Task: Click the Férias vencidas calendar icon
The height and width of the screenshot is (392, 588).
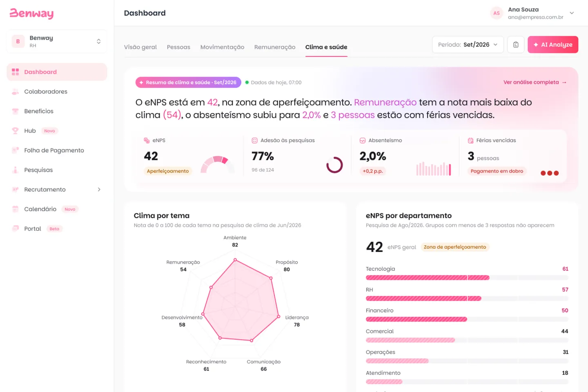Action: point(470,140)
